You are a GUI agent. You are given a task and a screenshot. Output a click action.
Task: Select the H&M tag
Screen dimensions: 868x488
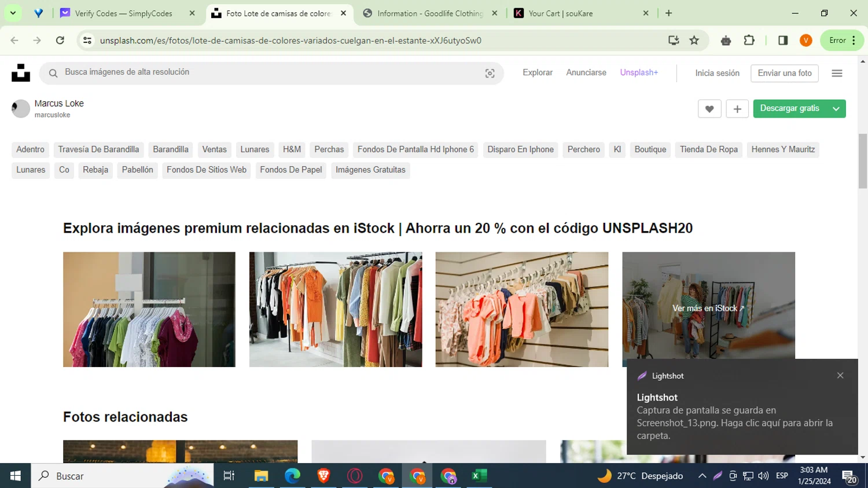(x=292, y=149)
